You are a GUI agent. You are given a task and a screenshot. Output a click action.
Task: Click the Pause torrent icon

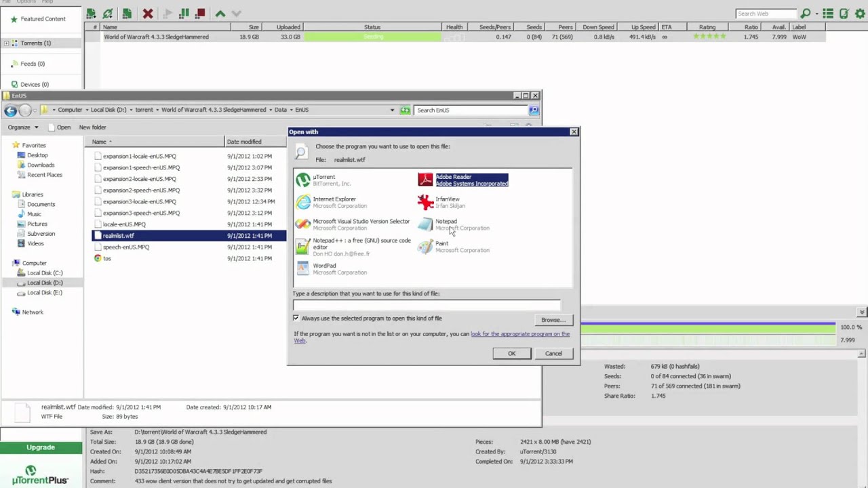pyautogui.click(x=184, y=13)
